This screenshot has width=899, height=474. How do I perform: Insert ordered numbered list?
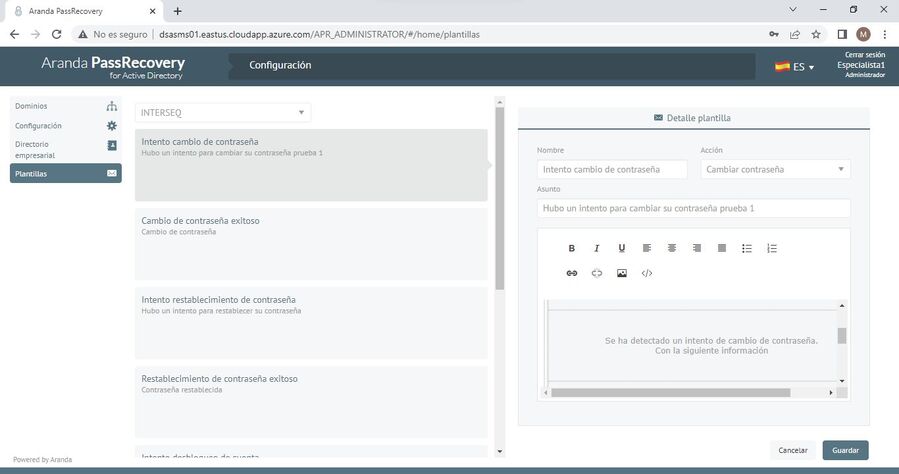click(x=772, y=248)
